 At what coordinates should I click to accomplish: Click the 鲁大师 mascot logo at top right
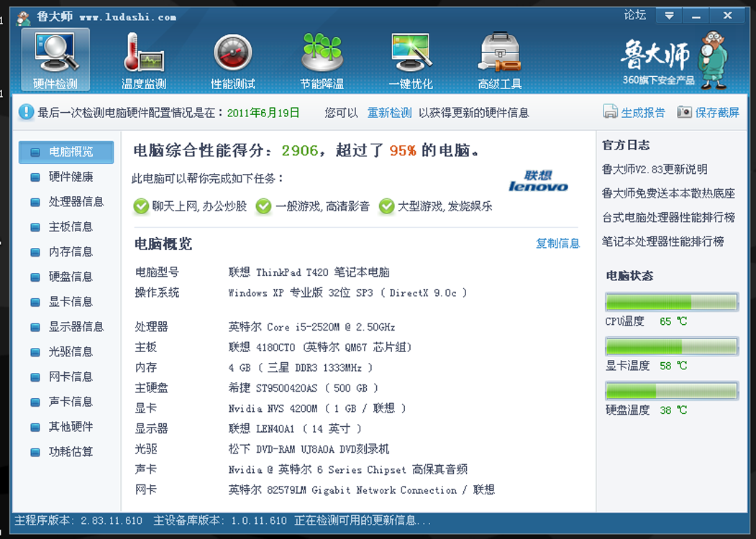tap(675, 60)
